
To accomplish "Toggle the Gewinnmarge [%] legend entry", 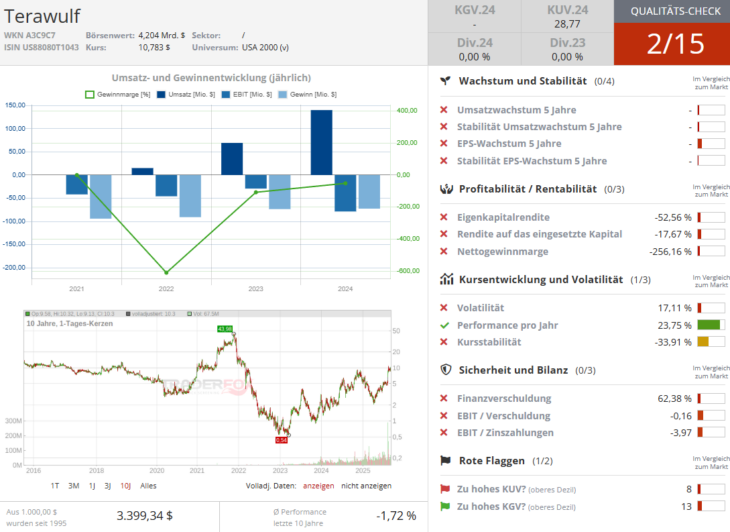I will coord(118,94).
